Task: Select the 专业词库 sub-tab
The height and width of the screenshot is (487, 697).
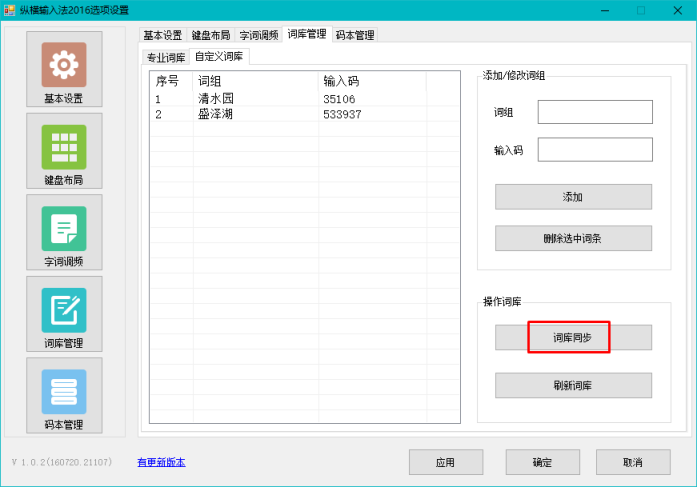Action: pos(166,57)
